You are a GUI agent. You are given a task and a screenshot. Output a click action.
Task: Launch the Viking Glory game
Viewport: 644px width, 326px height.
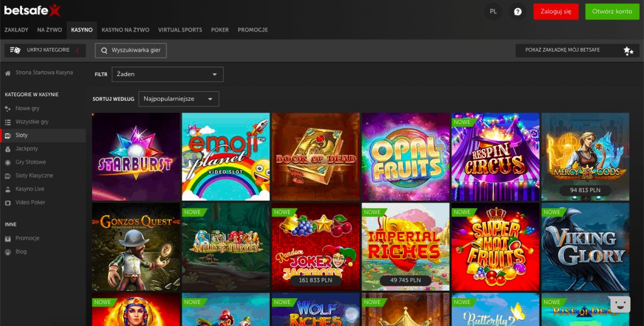[586, 247]
